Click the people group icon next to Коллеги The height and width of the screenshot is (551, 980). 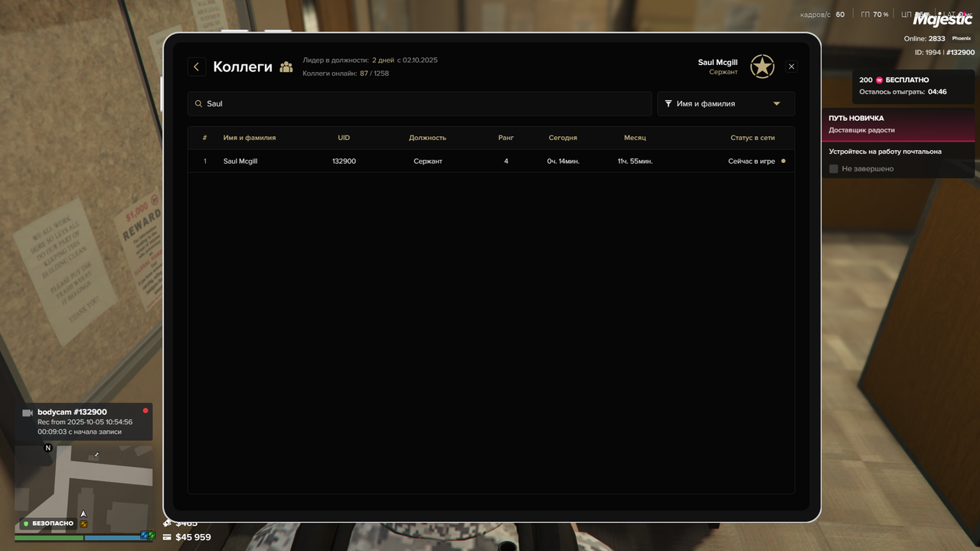pyautogui.click(x=286, y=67)
